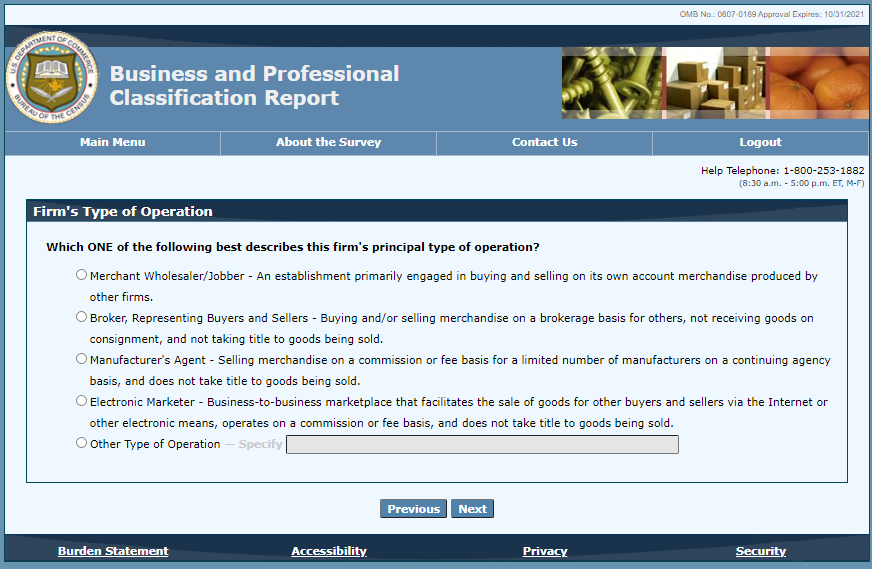Select the Manufacturer's Agent radio button

point(82,359)
